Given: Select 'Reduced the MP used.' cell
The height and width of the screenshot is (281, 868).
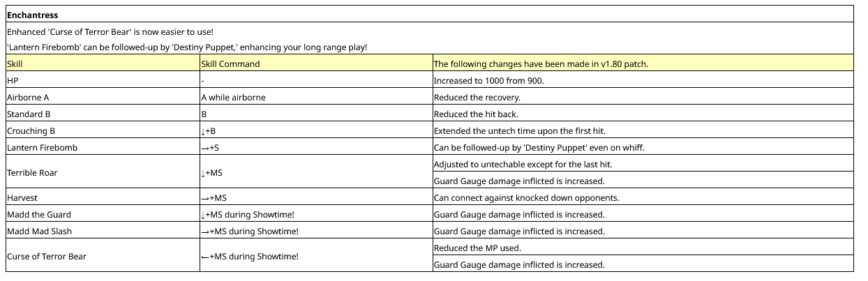Looking at the screenshot, I should [x=643, y=248].
